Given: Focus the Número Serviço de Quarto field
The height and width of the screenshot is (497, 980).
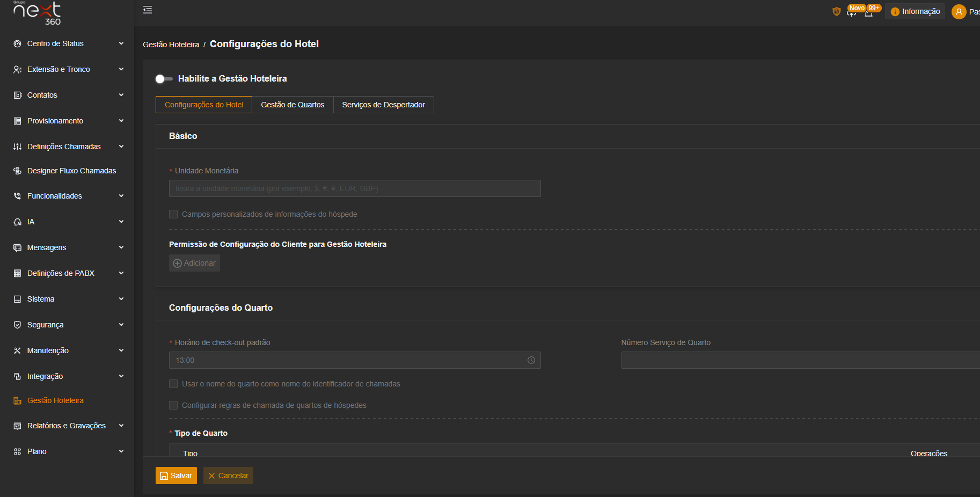Looking at the screenshot, I should click(801, 360).
